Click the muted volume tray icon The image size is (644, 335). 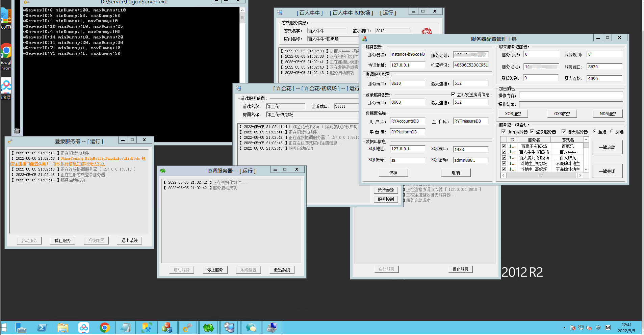click(589, 328)
